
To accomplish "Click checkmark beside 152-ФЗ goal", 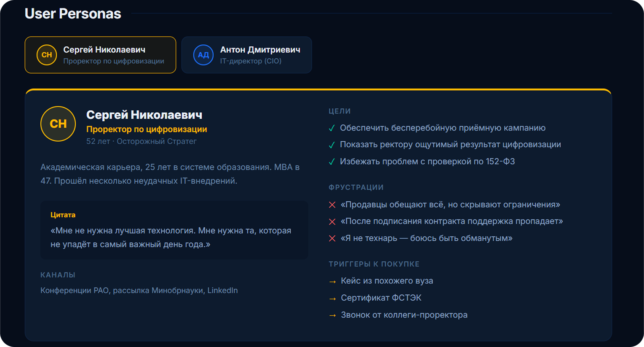I will pos(332,162).
